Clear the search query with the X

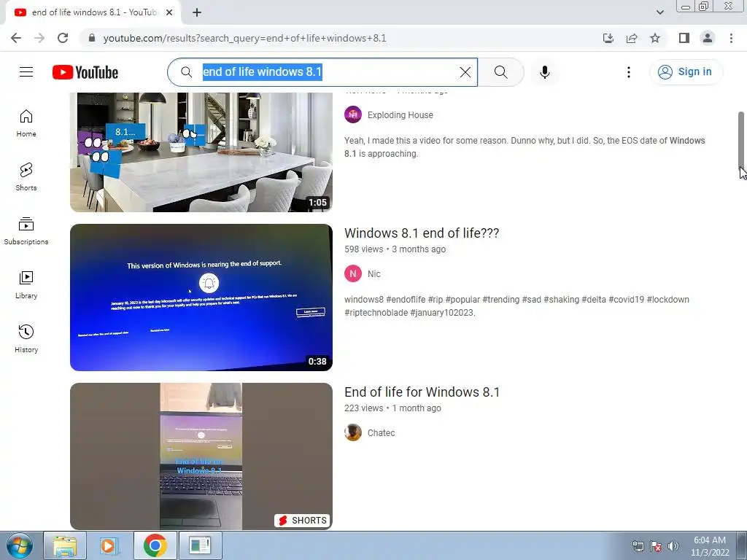point(465,72)
